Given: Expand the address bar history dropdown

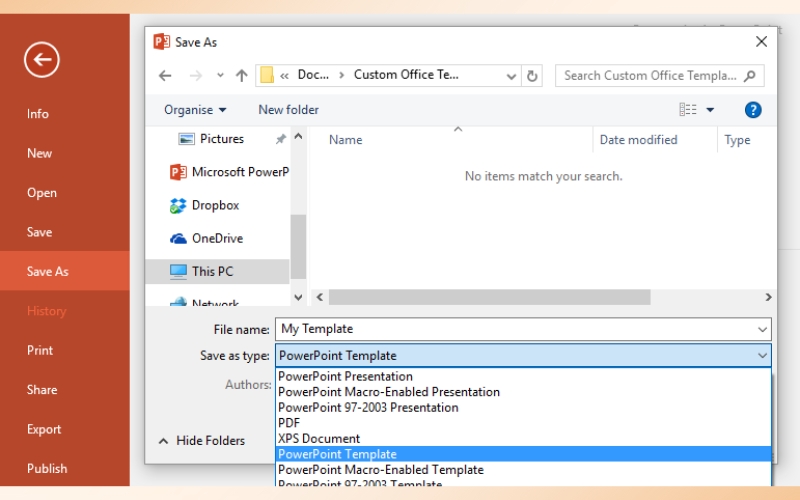Looking at the screenshot, I should click(x=511, y=76).
